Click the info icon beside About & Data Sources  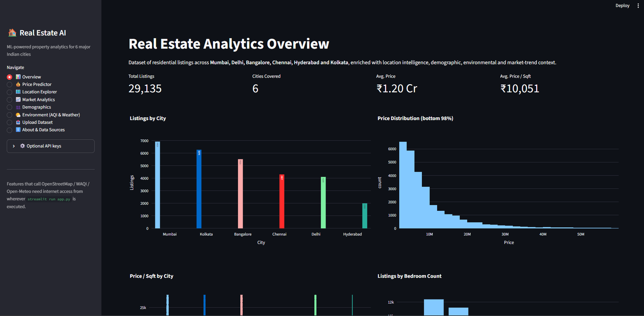coord(18,130)
